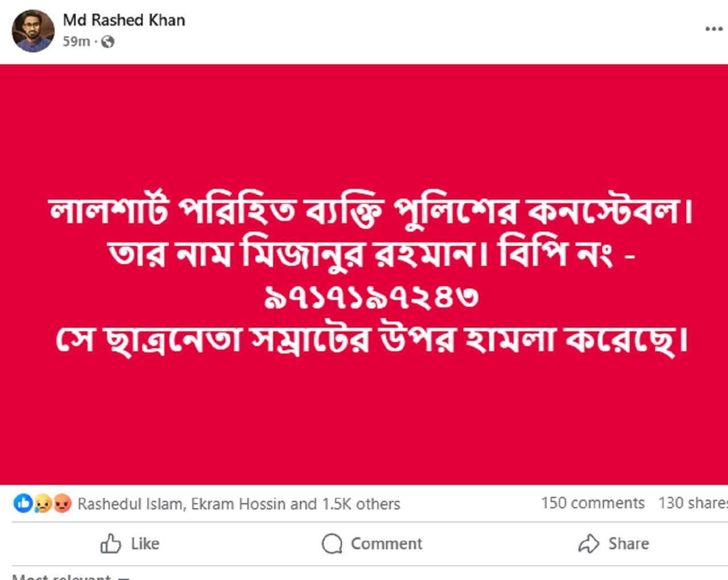Click the 59m post timestamp
The width and height of the screenshot is (728, 580).
(76, 42)
